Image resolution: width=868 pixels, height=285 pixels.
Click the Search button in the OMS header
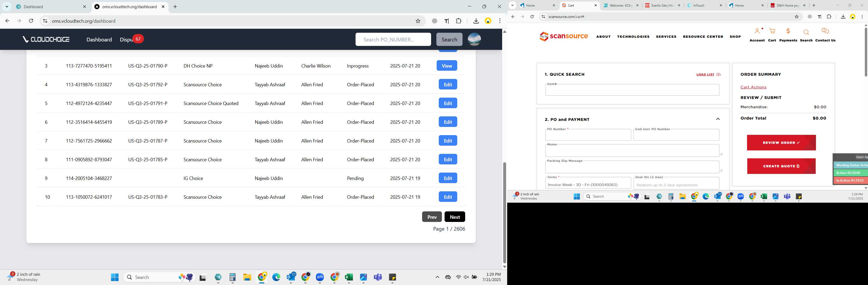click(x=449, y=39)
